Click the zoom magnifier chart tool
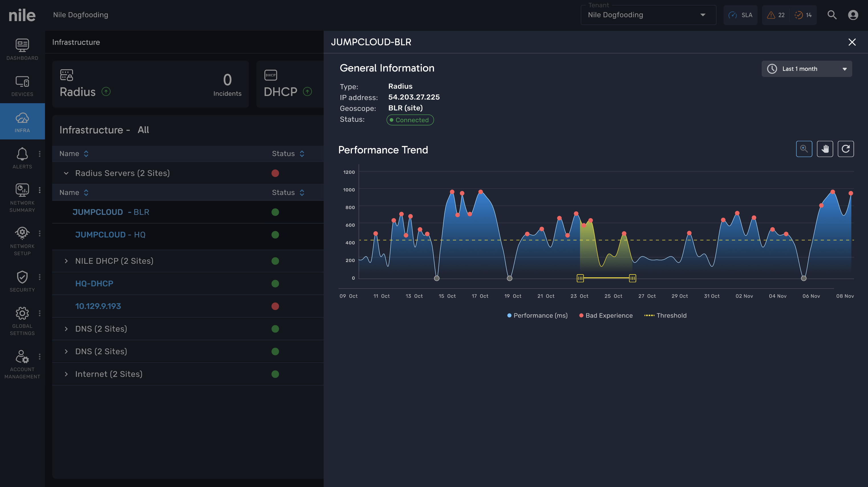868x487 pixels. pyautogui.click(x=804, y=149)
